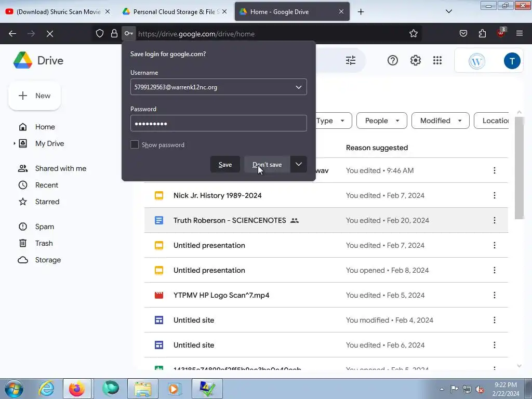Open more actions for YTPMV HP Logo Scan
The image size is (532, 399).
tap(495, 295)
